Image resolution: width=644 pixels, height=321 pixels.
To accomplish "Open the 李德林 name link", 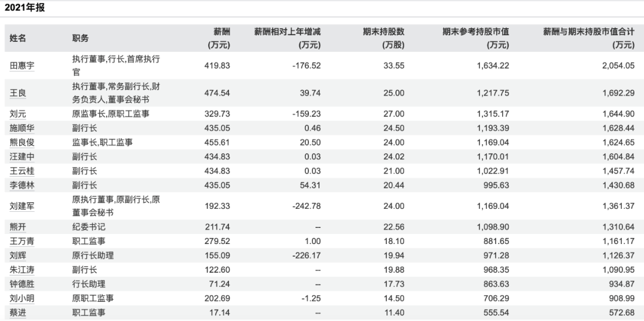I will [22, 186].
